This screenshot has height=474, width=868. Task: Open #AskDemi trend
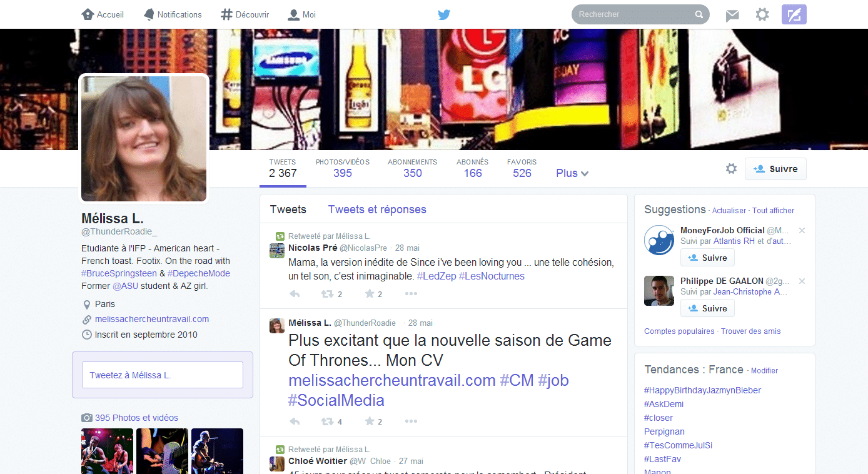[x=664, y=404]
